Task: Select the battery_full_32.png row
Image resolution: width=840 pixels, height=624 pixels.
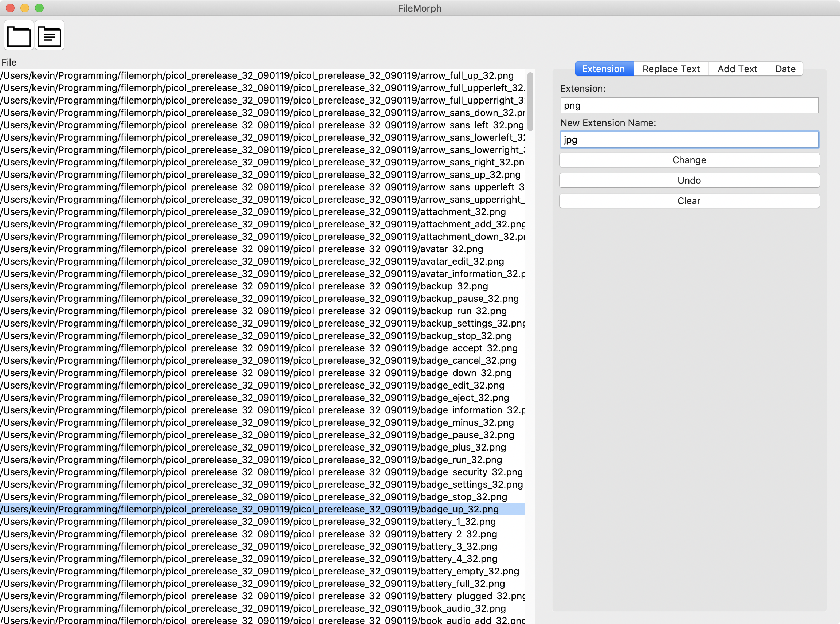Action: tap(262, 584)
